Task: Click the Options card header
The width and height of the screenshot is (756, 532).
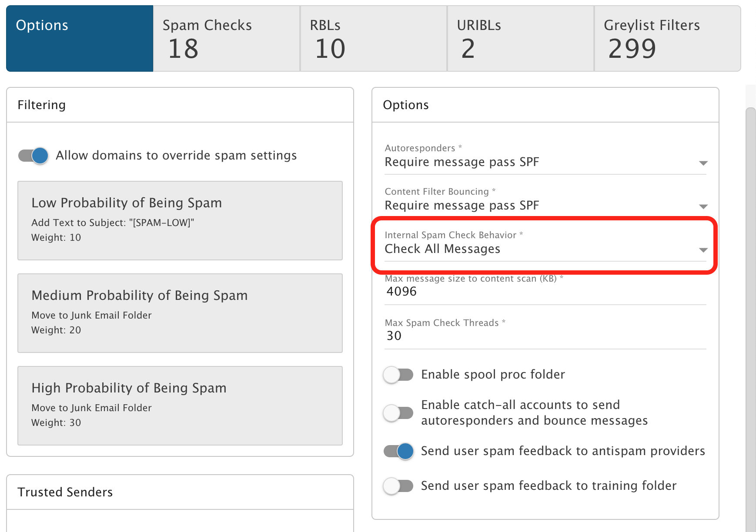Action: click(x=545, y=105)
